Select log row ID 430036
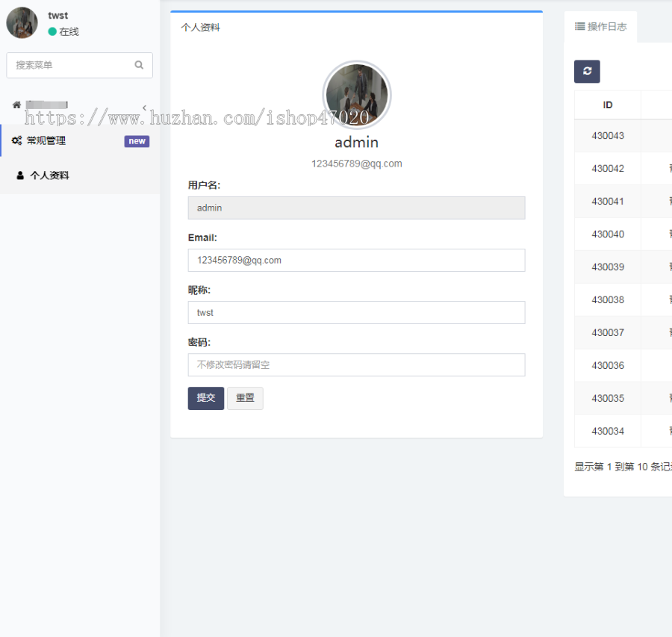 coord(608,366)
